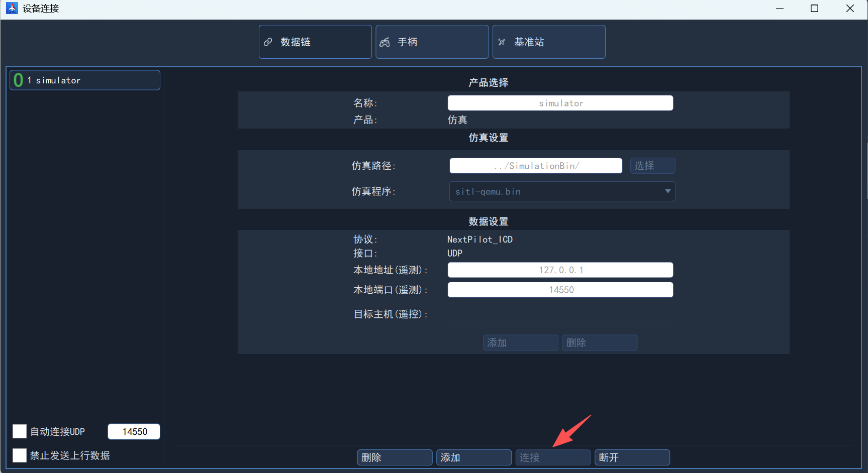Click the 仿真 product value
Image resolution: width=868 pixels, height=473 pixels.
click(x=457, y=120)
